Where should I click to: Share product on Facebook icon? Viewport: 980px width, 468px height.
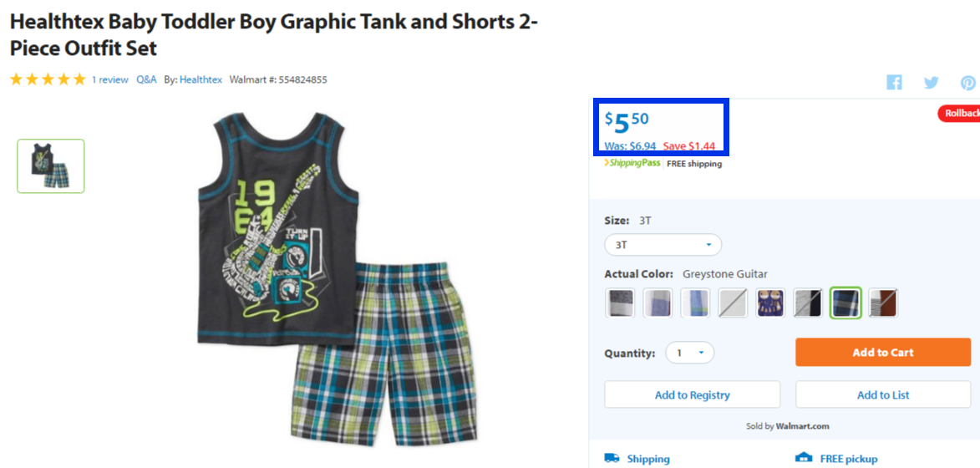pyautogui.click(x=894, y=82)
